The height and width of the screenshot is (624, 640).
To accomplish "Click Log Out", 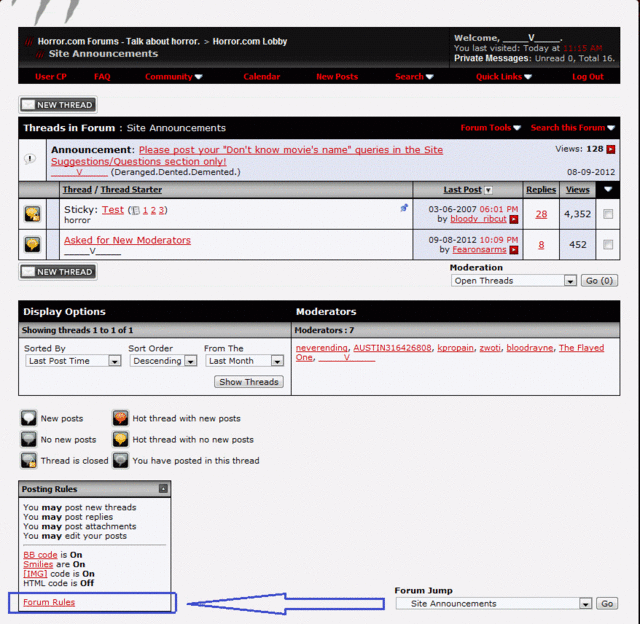I will [588, 77].
